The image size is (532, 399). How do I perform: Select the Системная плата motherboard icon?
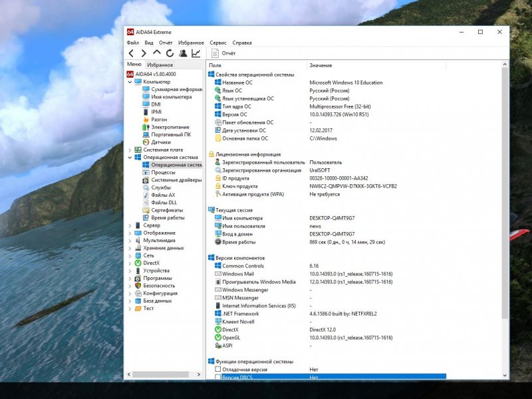click(x=138, y=150)
